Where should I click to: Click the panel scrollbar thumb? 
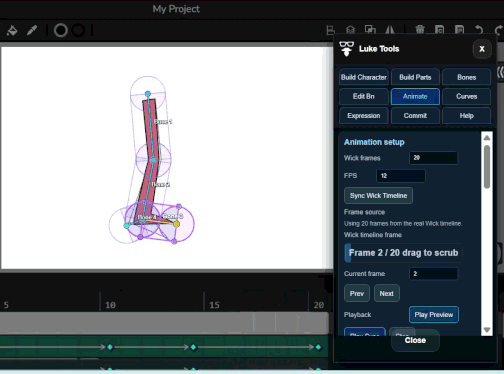487,167
